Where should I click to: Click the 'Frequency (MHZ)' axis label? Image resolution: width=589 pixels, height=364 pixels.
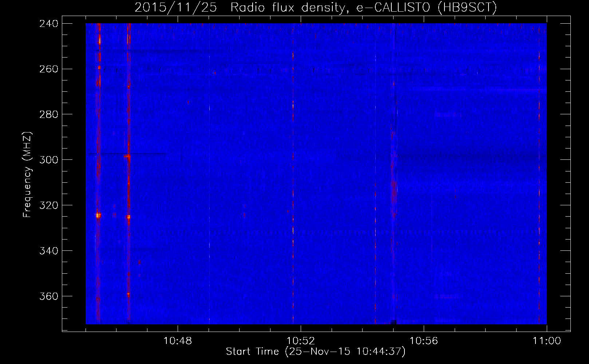point(27,174)
